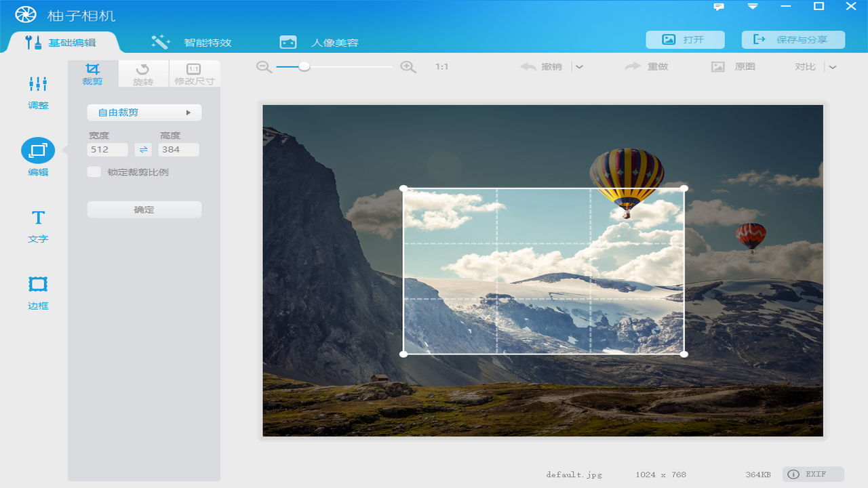Swap width and height values icon
Viewport: 868px width, 488px height.
[143, 150]
